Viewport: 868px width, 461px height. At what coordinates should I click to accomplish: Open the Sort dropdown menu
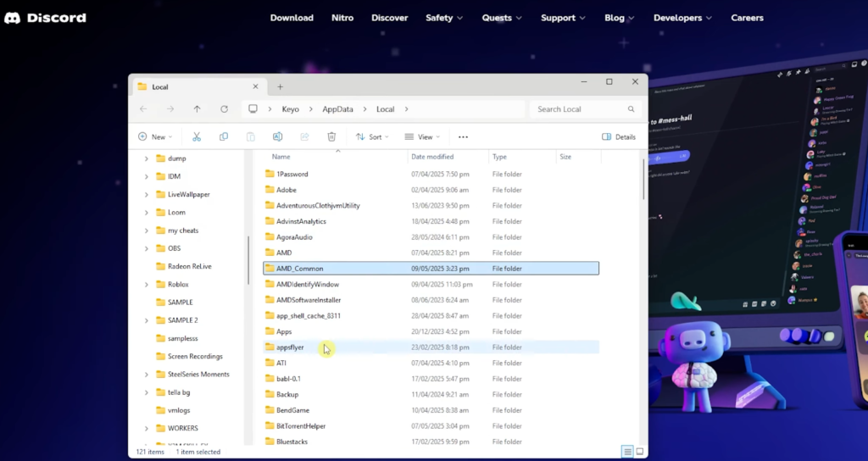(372, 136)
